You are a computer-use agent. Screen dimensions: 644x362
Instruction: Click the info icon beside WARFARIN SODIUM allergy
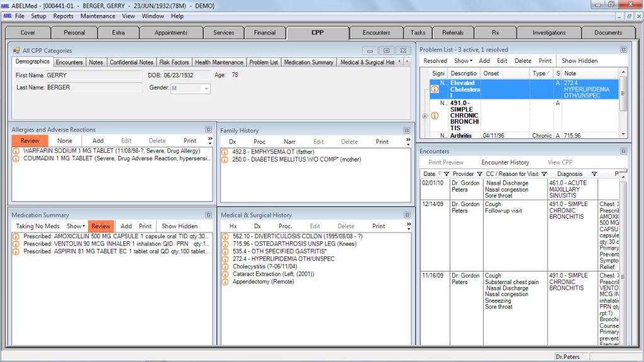click(x=15, y=151)
